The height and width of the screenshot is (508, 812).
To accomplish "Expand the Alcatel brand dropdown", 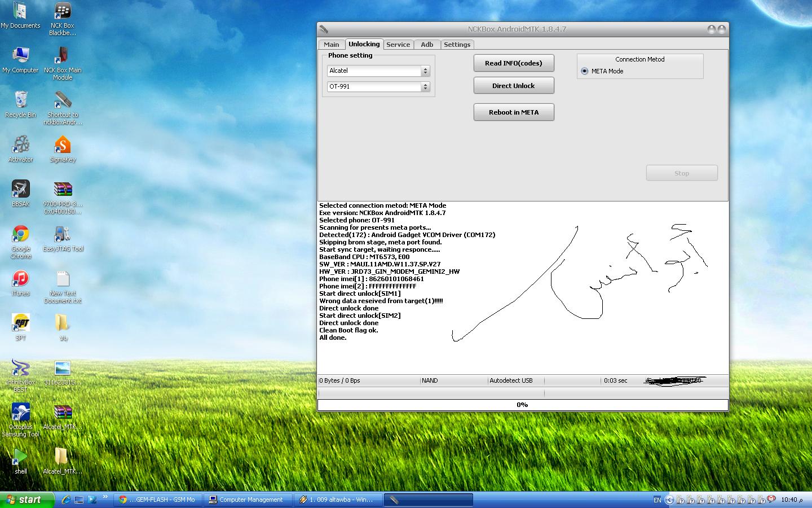I will click(x=425, y=71).
